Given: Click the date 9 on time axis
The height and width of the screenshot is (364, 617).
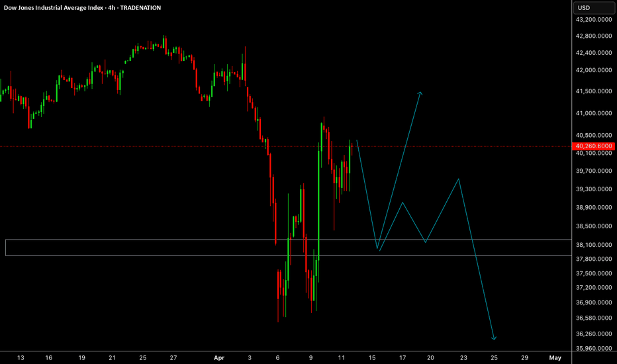Looking at the screenshot, I should click(x=311, y=357).
